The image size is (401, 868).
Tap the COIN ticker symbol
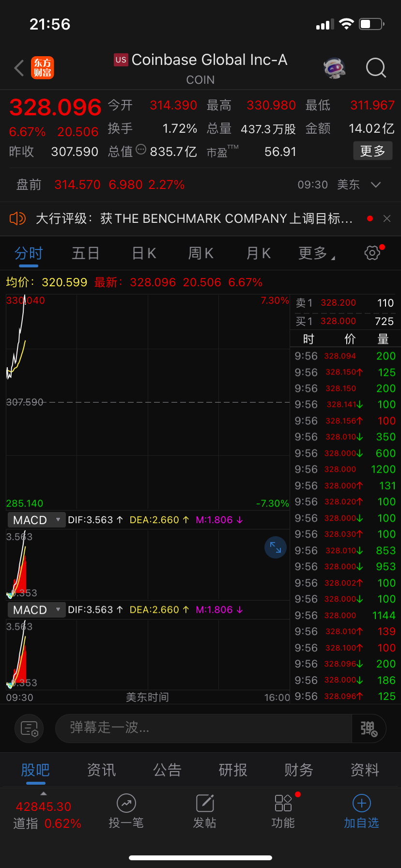pos(200,80)
